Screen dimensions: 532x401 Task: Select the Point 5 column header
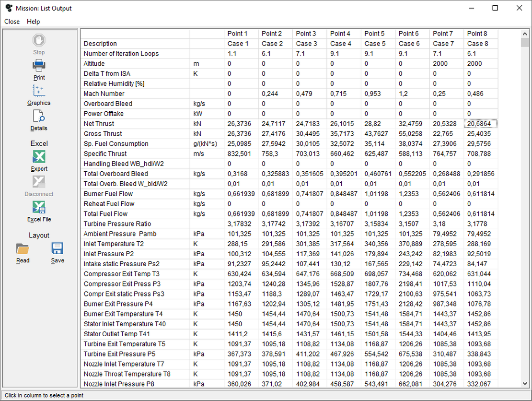coord(374,34)
